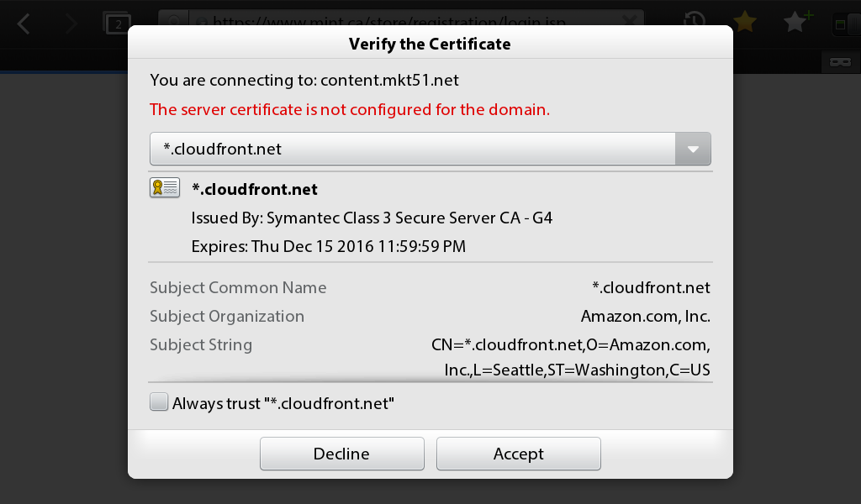Go back with the browser back arrow
Image resolution: width=861 pixels, height=504 pixels.
pyautogui.click(x=24, y=24)
